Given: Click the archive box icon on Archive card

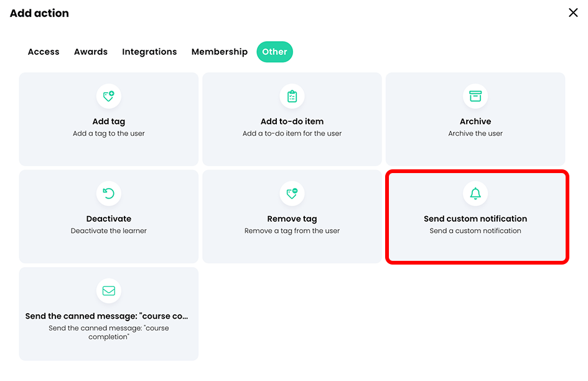Looking at the screenshot, I should [475, 96].
